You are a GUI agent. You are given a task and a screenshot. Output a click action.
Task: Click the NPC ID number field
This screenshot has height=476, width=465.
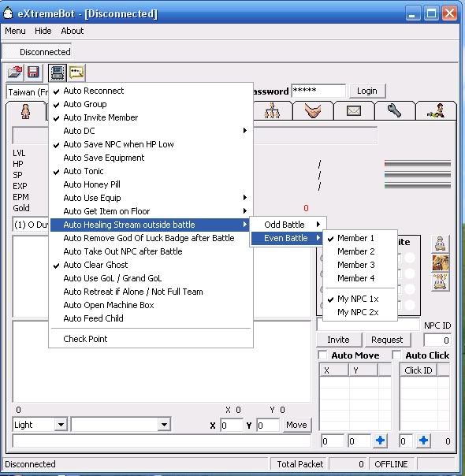[x=437, y=340]
